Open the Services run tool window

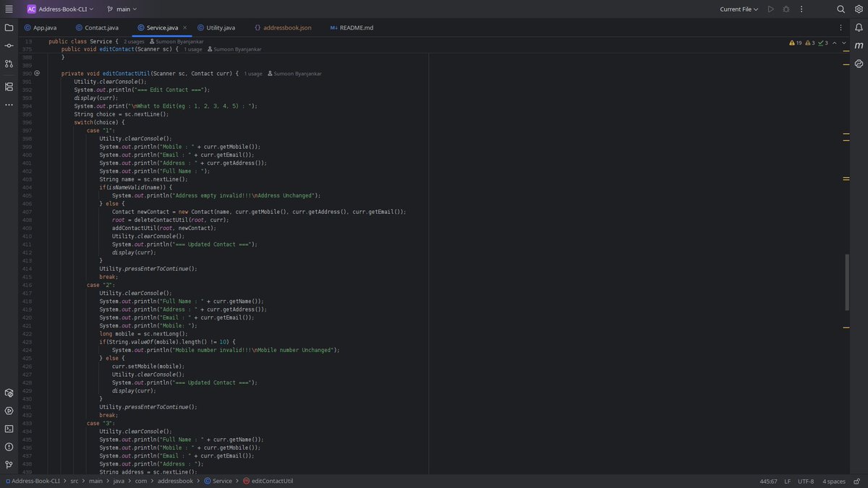[9, 411]
